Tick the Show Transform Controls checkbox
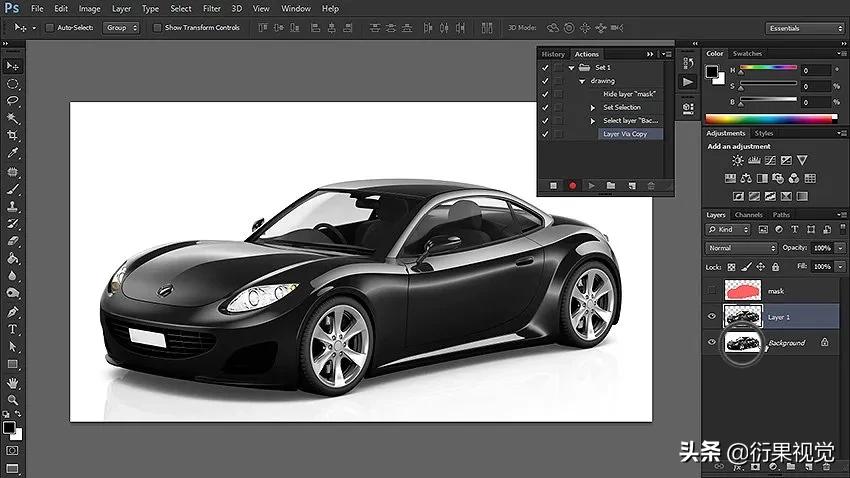Screen dimensions: 850x478 click(158, 27)
